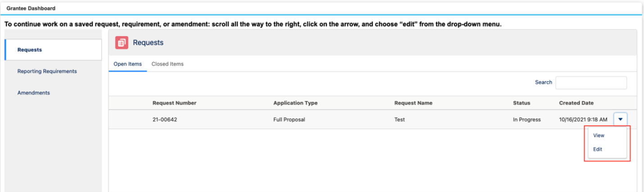Sort by the Created Date column header
Screen dimensions: 644x192
pyautogui.click(x=576, y=103)
